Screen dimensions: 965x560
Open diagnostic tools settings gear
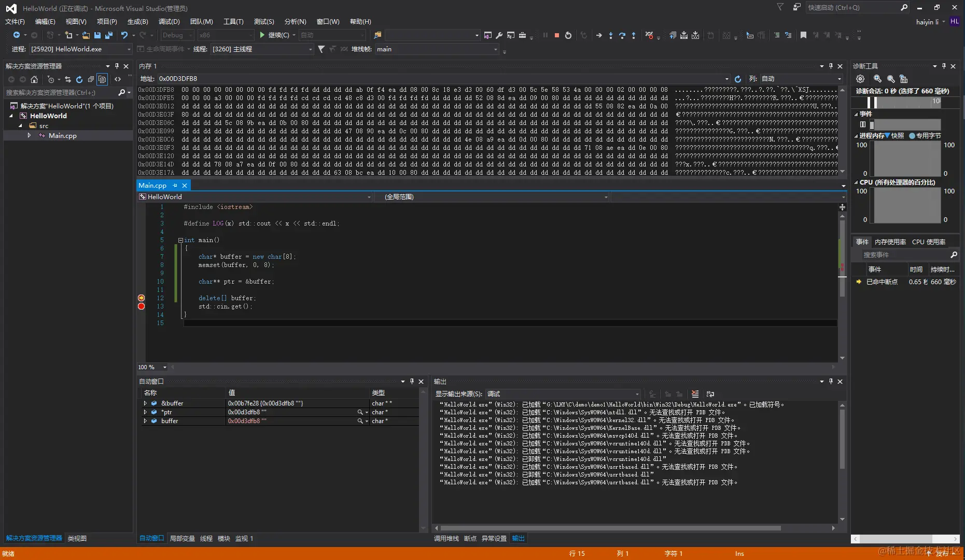point(860,79)
